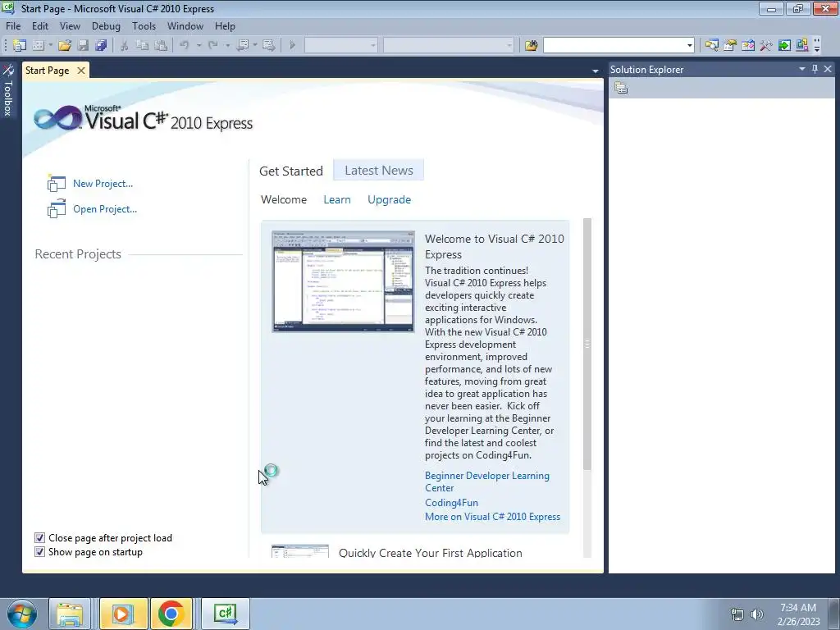The image size is (840, 630).
Task: Open Google Chrome from the taskbar
Action: [x=171, y=614]
